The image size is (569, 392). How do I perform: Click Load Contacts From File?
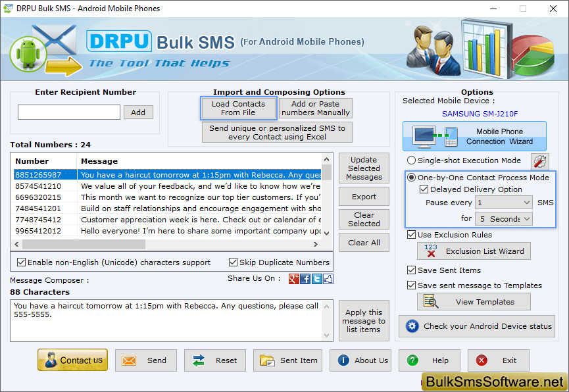(x=238, y=108)
